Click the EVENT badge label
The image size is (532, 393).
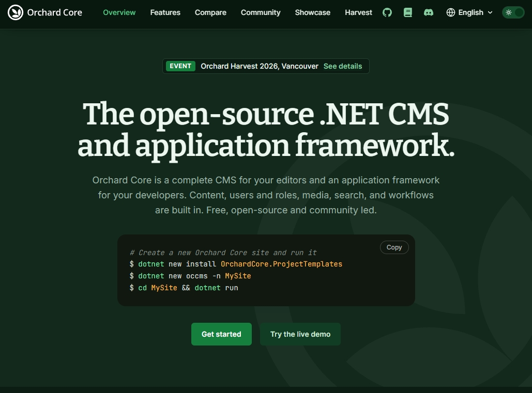point(180,66)
